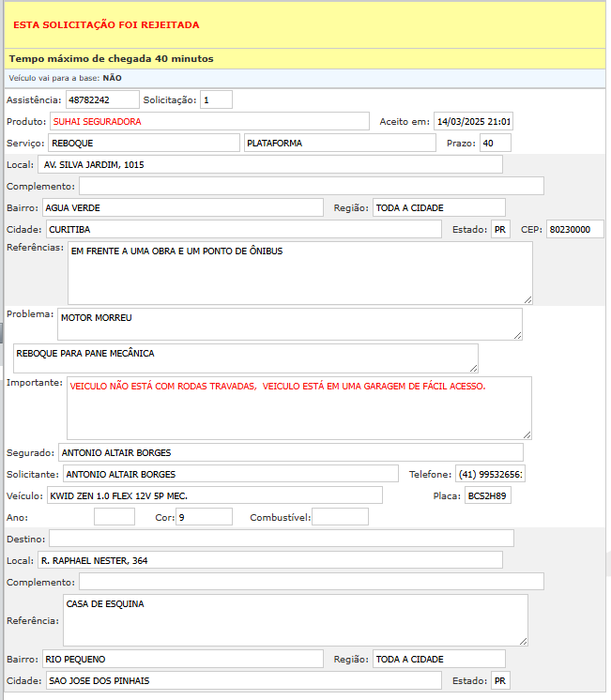
Task: Select the Segurado name field
Action: point(290,452)
